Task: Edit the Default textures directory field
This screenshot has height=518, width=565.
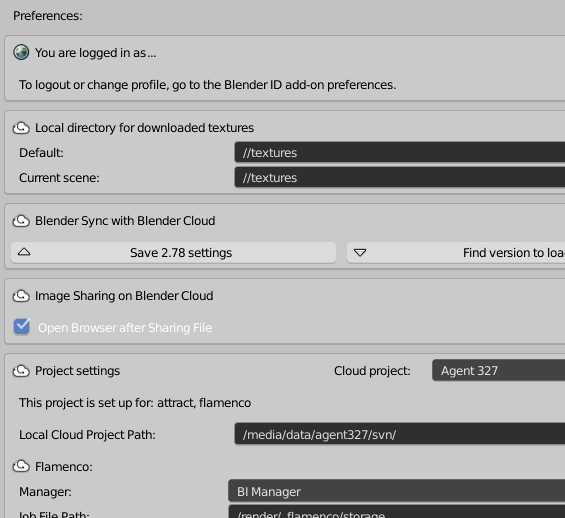Action: pos(400,152)
